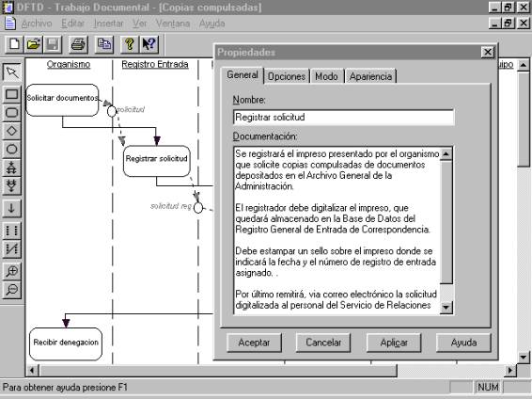The height and width of the screenshot is (399, 532).
Task: Choose the rectangle shape tool
Action: click(x=12, y=94)
